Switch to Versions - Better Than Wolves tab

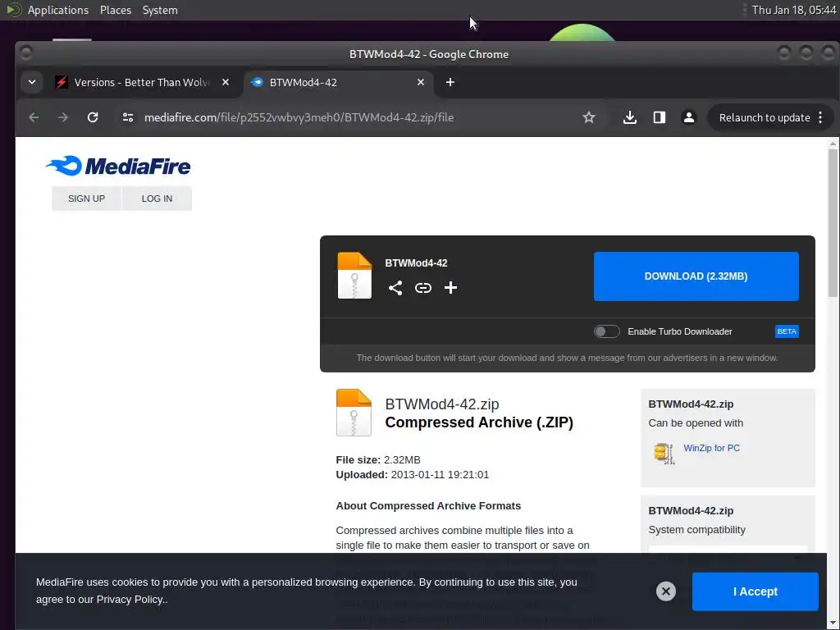click(x=143, y=82)
